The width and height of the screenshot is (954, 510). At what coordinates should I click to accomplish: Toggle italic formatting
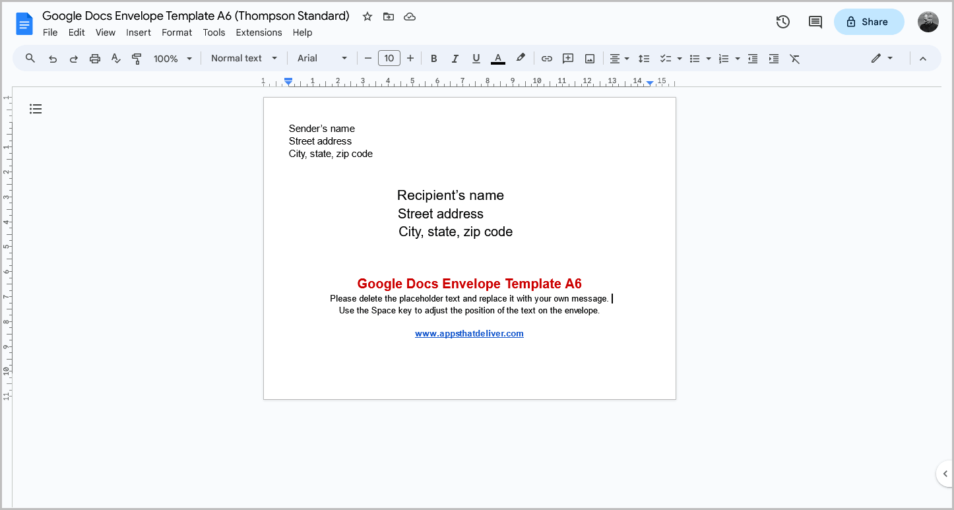coord(454,58)
